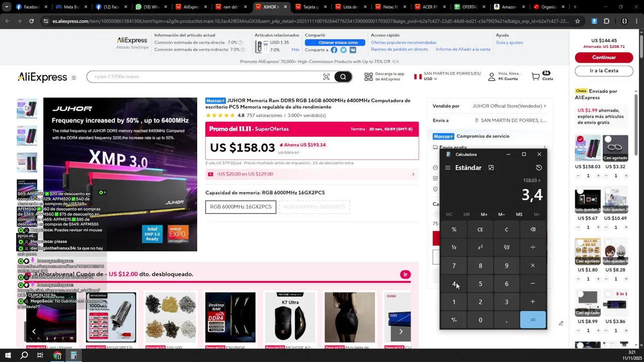Click the Mi Cuenta account icon

tap(492, 76)
